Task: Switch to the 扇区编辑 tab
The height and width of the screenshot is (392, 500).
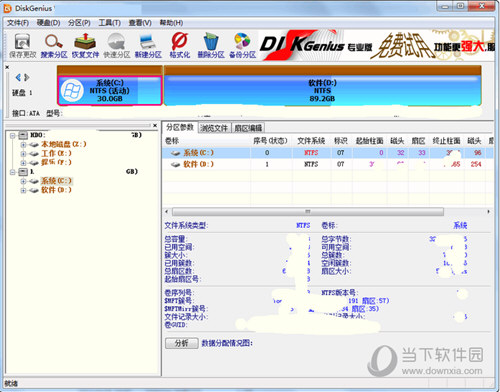Action: (x=248, y=128)
